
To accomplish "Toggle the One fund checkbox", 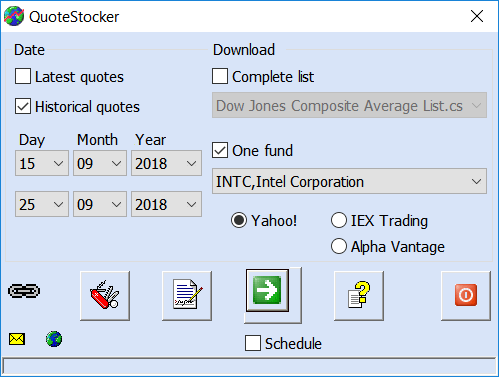I will click(x=220, y=150).
